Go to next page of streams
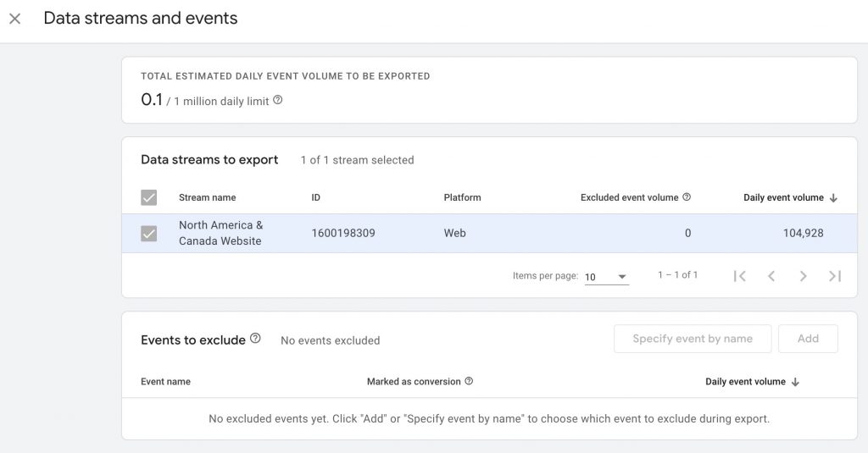This screenshot has width=868, height=453. click(804, 276)
